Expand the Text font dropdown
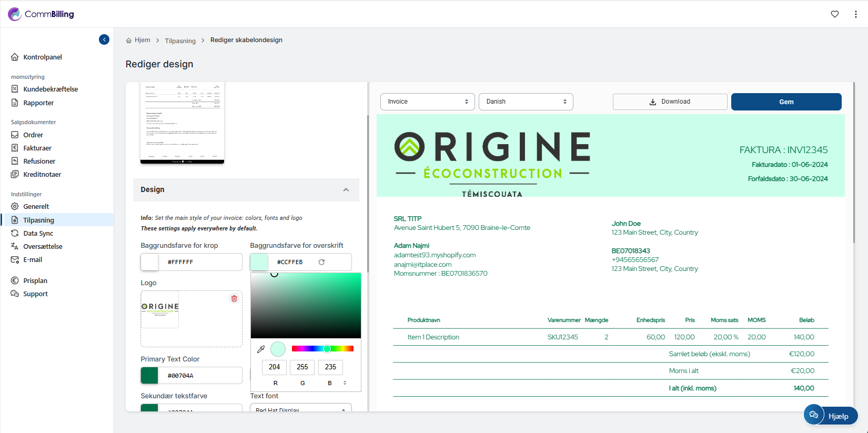868x433 pixels. pyautogui.click(x=300, y=409)
